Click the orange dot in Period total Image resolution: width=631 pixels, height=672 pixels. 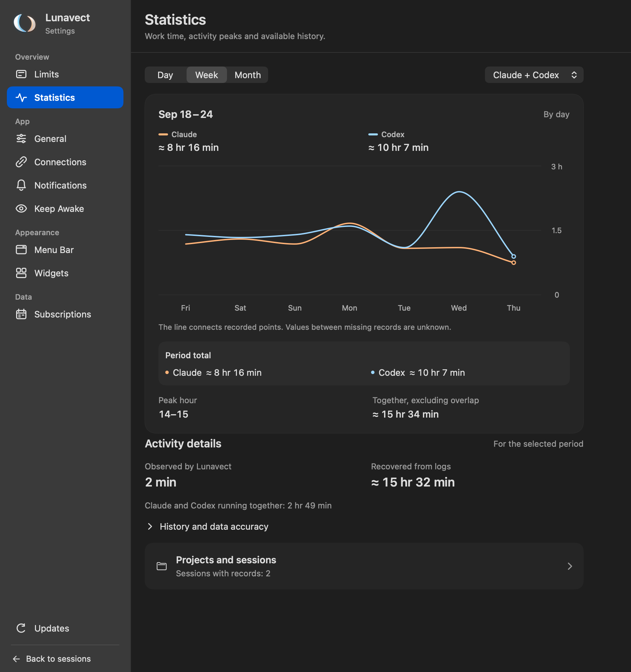[167, 372]
